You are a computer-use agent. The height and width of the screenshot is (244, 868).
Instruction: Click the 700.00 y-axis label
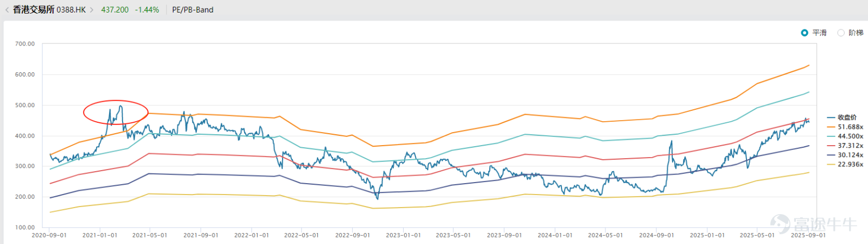coord(25,44)
